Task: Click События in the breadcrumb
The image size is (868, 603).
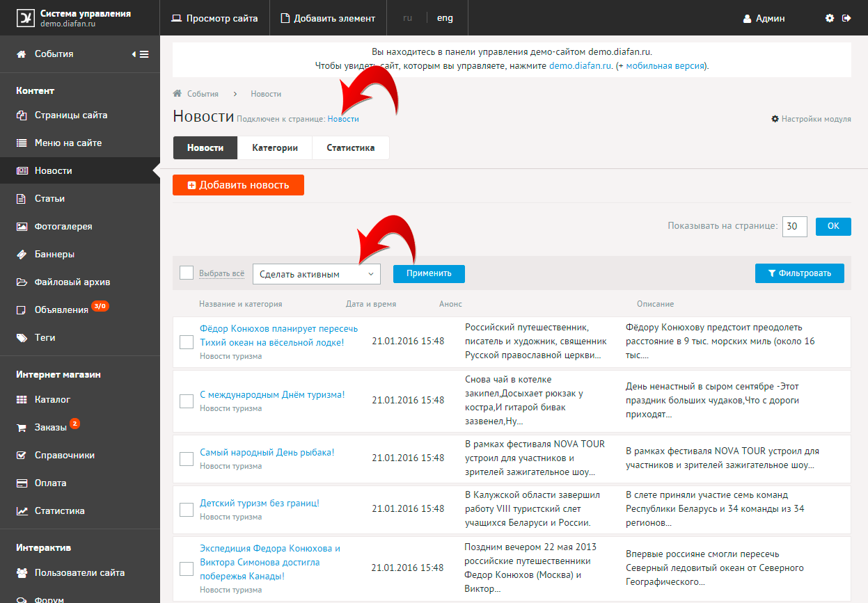Action: pos(203,94)
